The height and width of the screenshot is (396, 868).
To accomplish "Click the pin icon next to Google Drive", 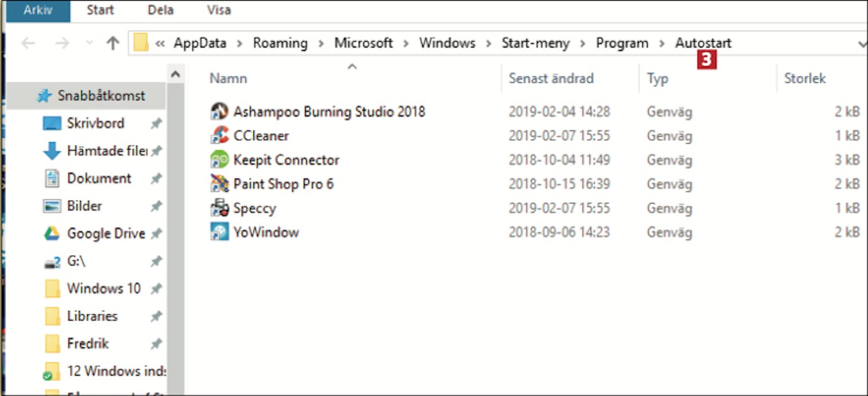I will 156,233.
